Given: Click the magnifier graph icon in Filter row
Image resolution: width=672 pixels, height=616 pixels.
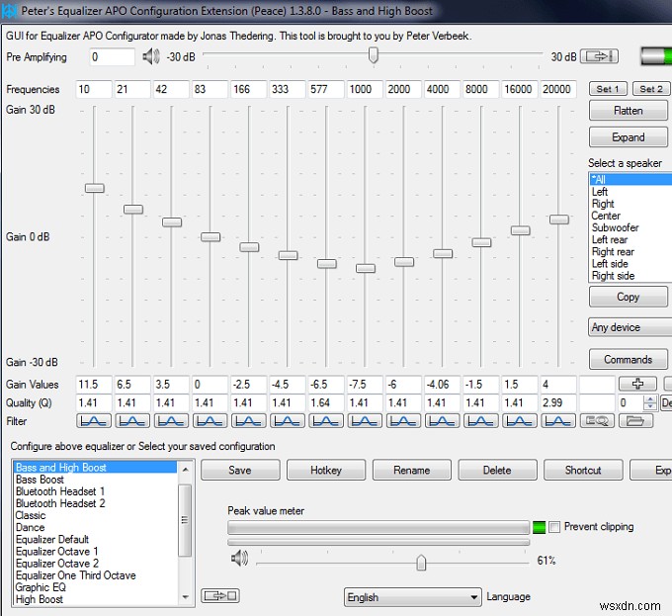Looking at the screenshot, I should 597,421.
